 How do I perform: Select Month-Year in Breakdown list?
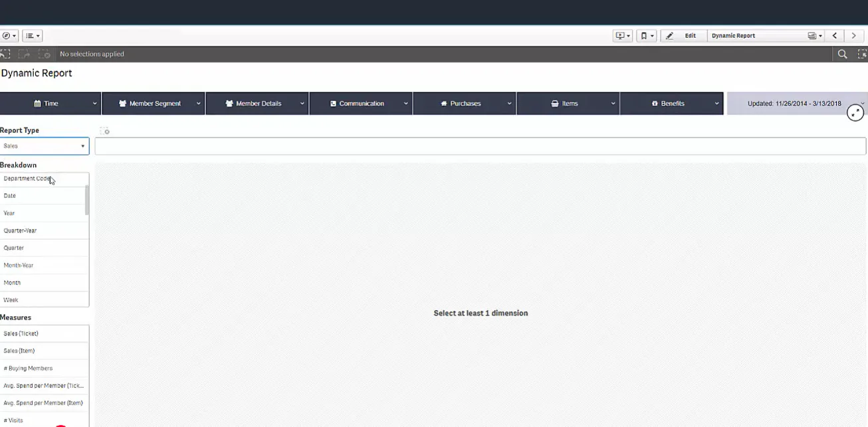tap(43, 265)
